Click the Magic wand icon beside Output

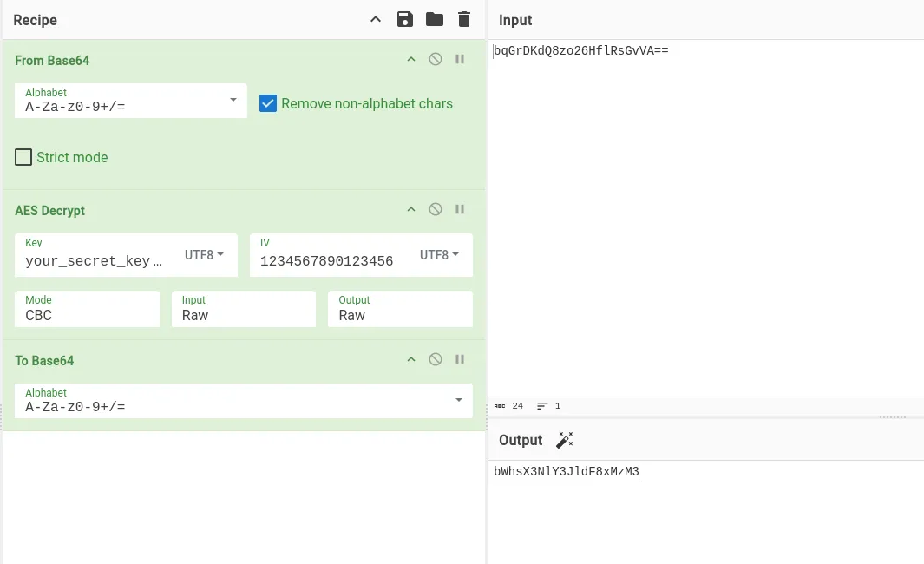tap(565, 440)
